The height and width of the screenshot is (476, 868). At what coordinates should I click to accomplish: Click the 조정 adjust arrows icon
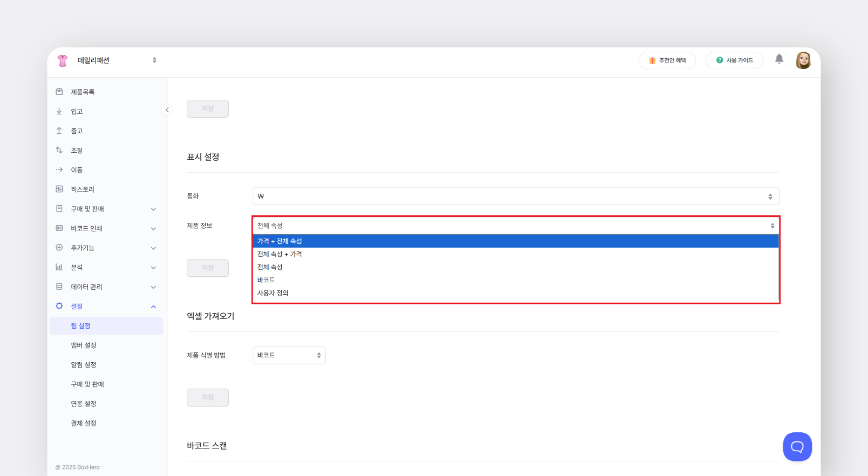click(x=59, y=150)
